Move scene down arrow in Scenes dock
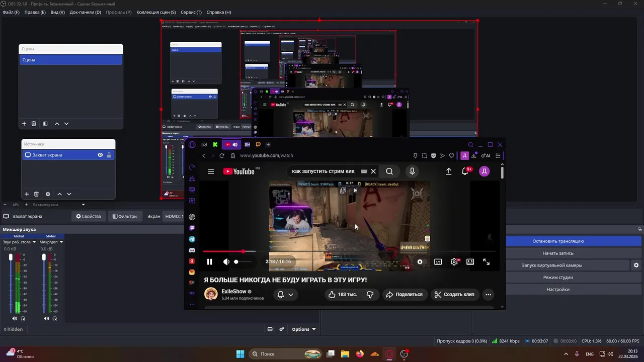This screenshot has height=362, width=644. (66, 124)
